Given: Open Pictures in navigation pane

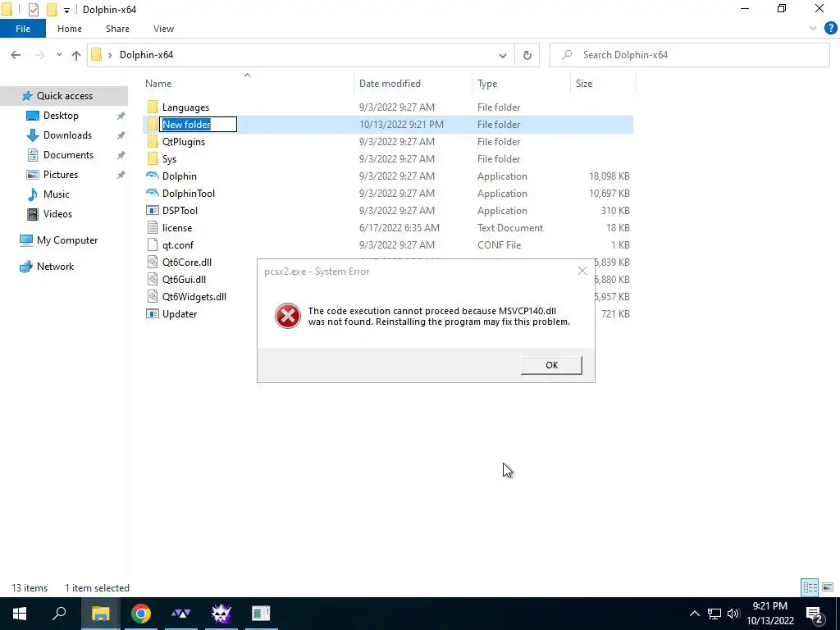Looking at the screenshot, I should coord(60,175).
